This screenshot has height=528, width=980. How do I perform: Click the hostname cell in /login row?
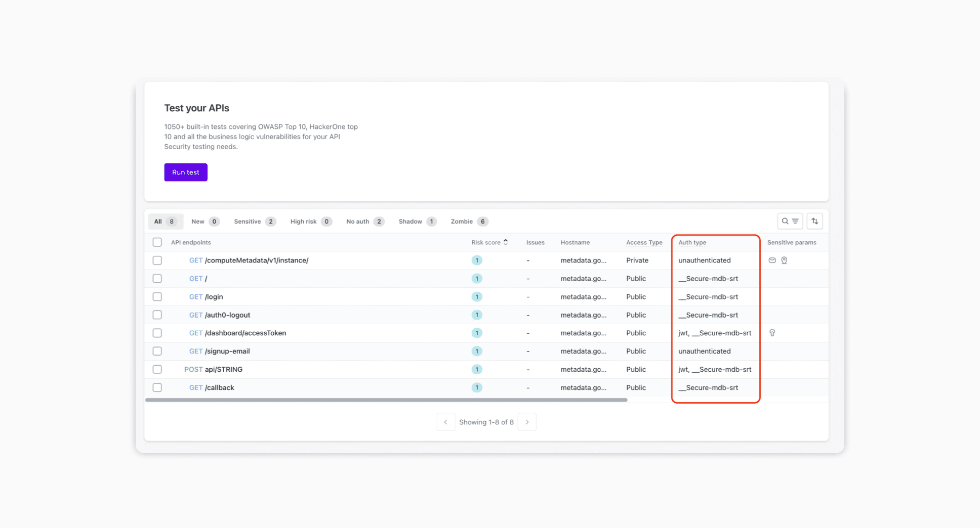point(583,297)
